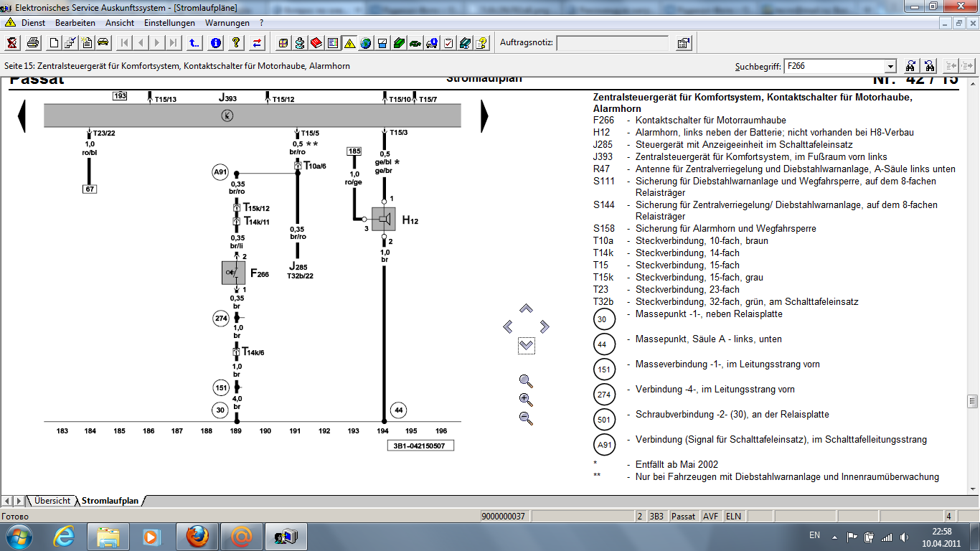Image resolution: width=980 pixels, height=551 pixels.
Task: Click the yellow question document icon
Action: click(x=481, y=43)
